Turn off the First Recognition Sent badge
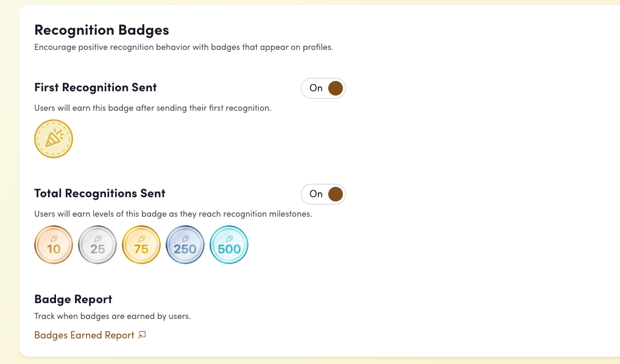Image resolution: width=620 pixels, height=364 pixels. [x=323, y=88]
